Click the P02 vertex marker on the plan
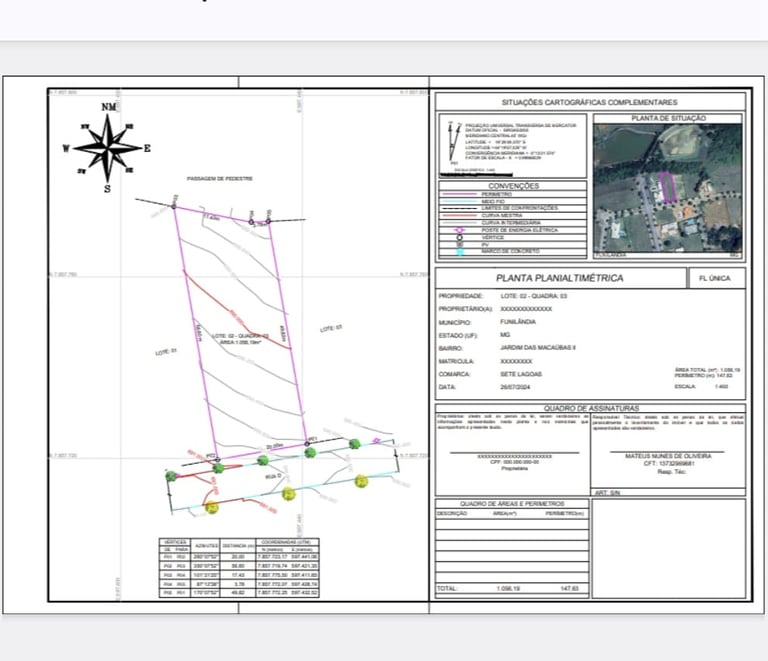Image resolution: width=768 pixels, height=661 pixels. tap(218, 459)
